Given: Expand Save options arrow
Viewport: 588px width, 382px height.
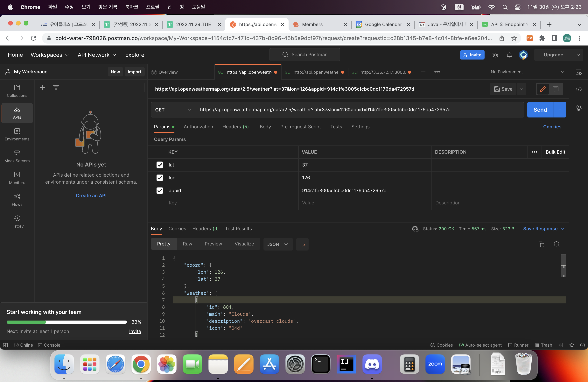Looking at the screenshot, I should click(x=521, y=89).
